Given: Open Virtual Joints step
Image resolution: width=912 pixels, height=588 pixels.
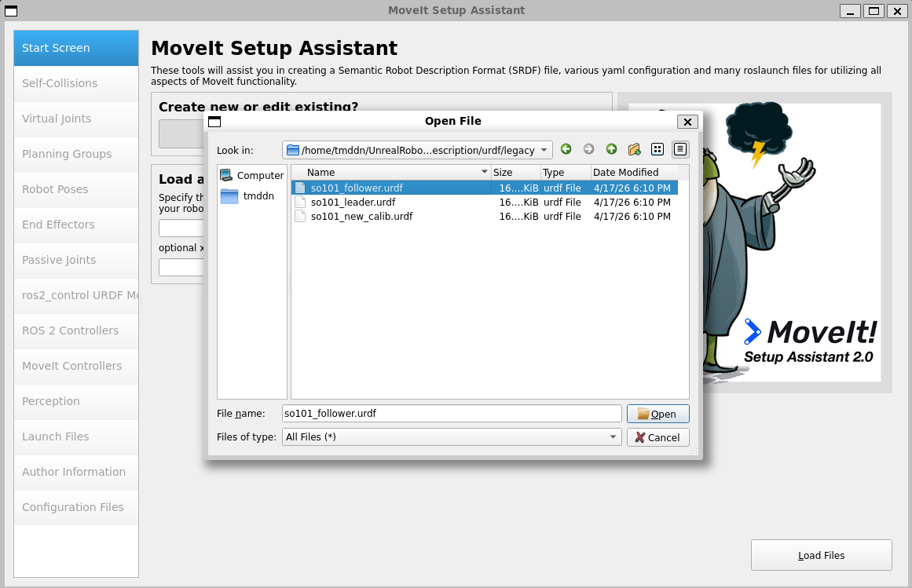Looking at the screenshot, I should click(x=76, y=119).
